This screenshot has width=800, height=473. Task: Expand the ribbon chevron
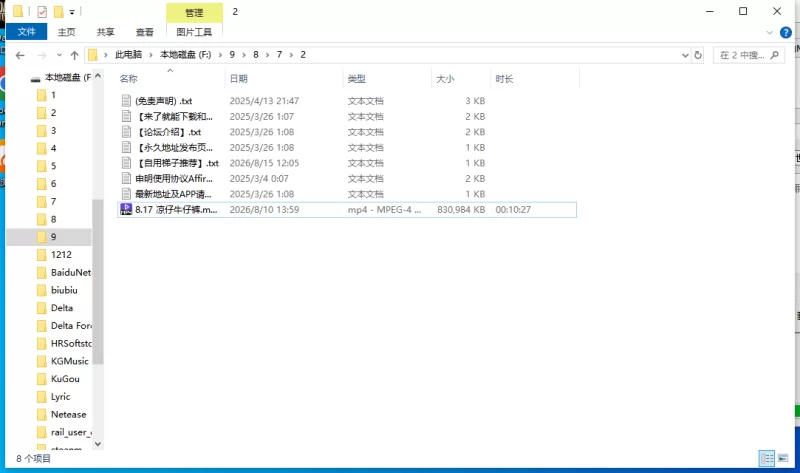pyautogui.click(x=769, y=33)
